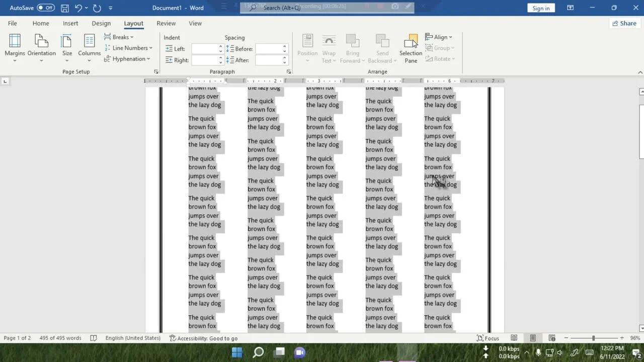
Task: Open the Windows Start menu
Action: (237, 352)
